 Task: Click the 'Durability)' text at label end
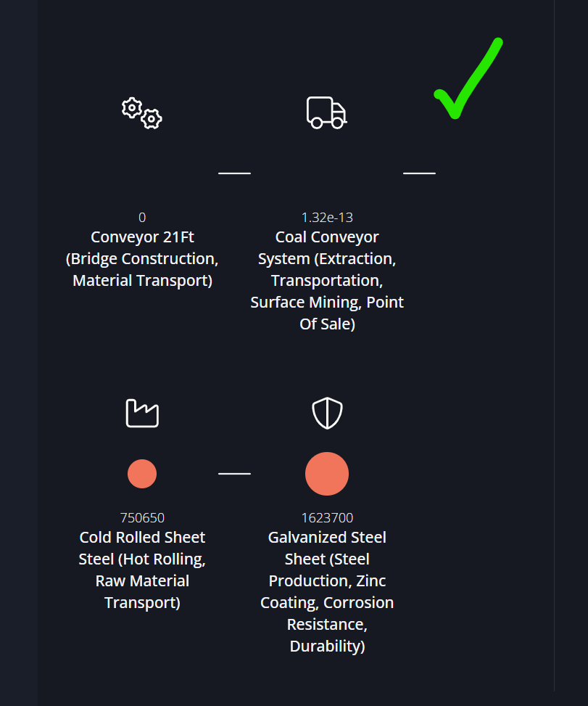327,646
